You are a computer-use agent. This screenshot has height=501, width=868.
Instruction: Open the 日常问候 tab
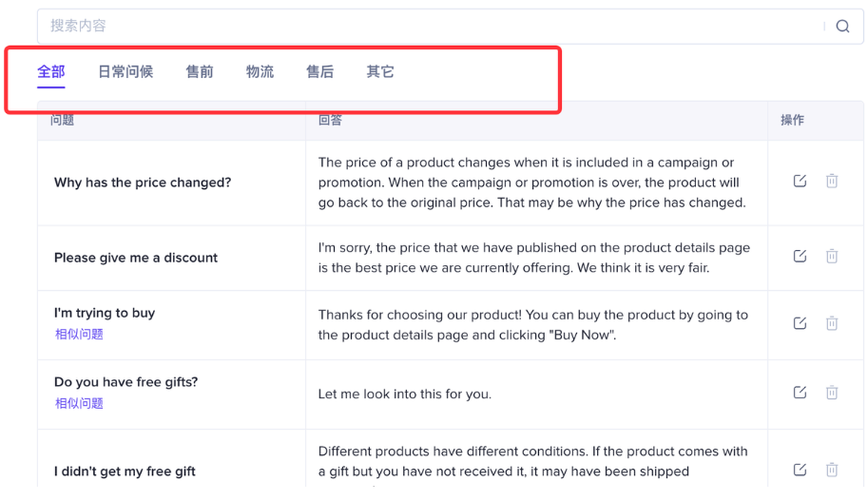pos(125,72)
